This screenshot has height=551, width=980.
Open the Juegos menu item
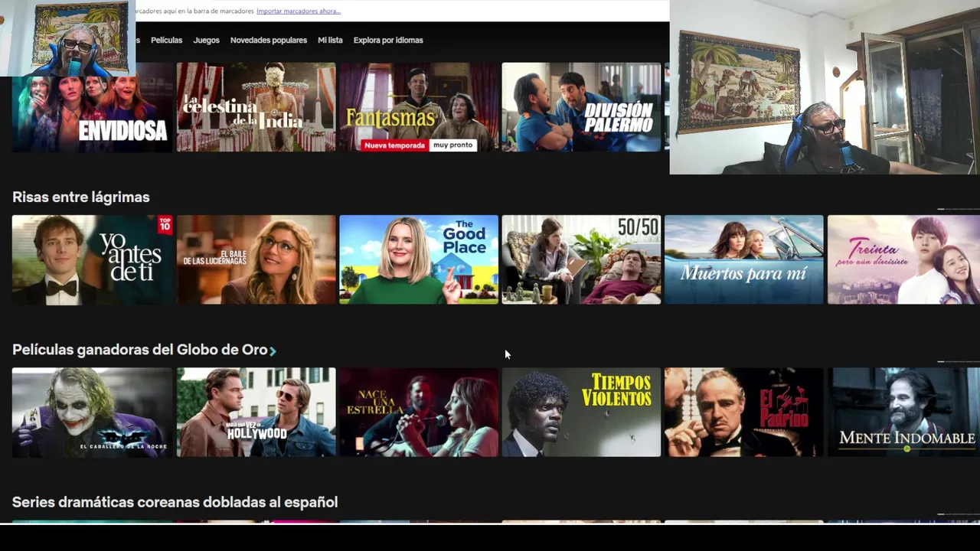(x=206, y=40)
